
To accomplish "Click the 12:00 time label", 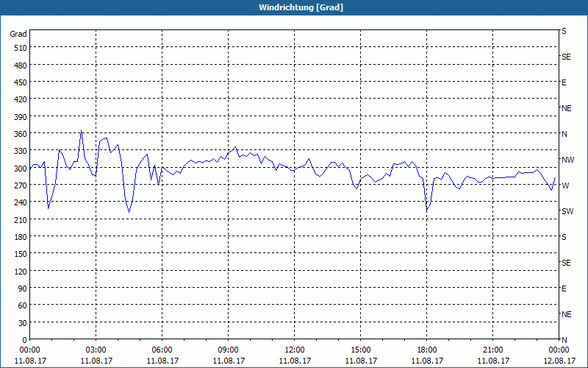I will point(295,350).
